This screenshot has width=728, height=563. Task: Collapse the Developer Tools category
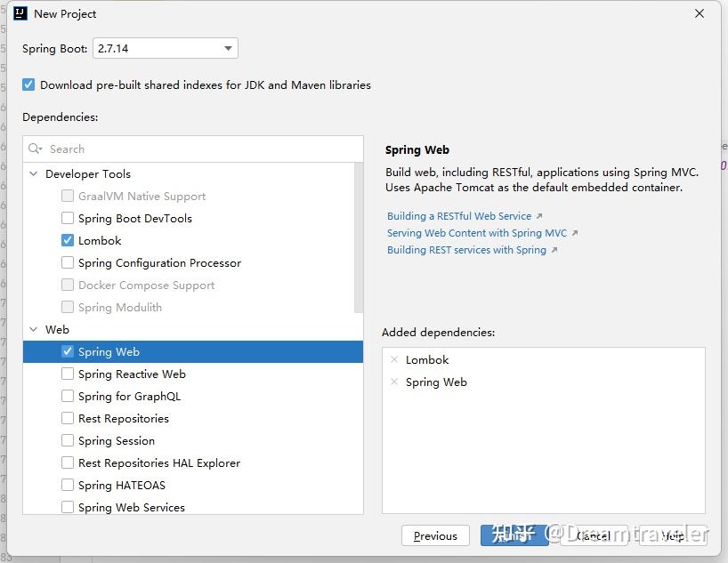click(34, 173)
